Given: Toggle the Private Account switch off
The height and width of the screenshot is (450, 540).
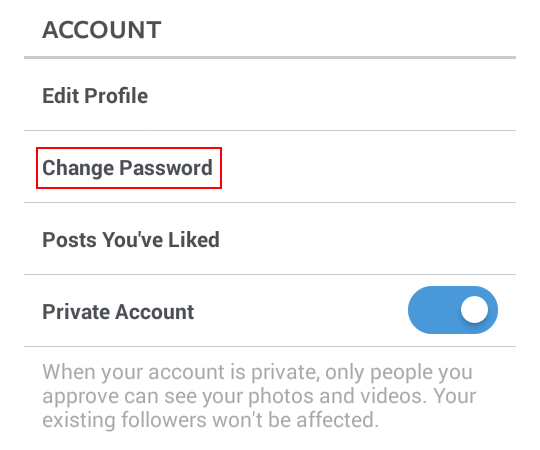Looking at the screenshot, I should 453,310.
